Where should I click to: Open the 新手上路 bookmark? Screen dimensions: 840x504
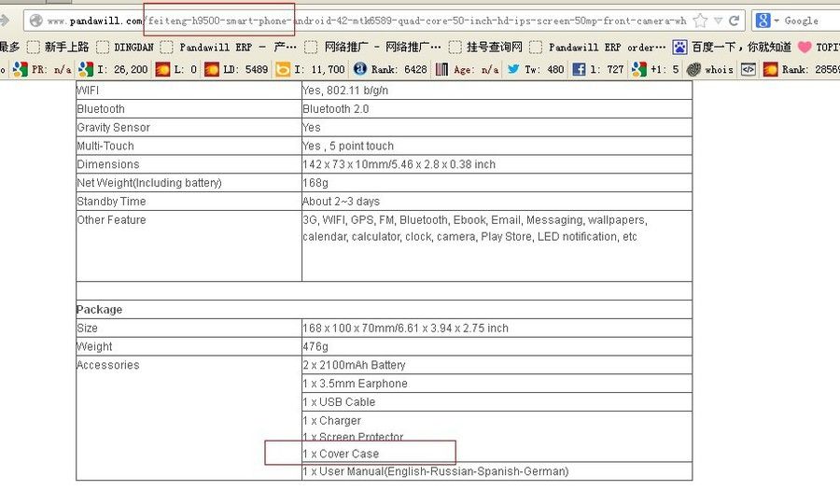coord(58,47)
